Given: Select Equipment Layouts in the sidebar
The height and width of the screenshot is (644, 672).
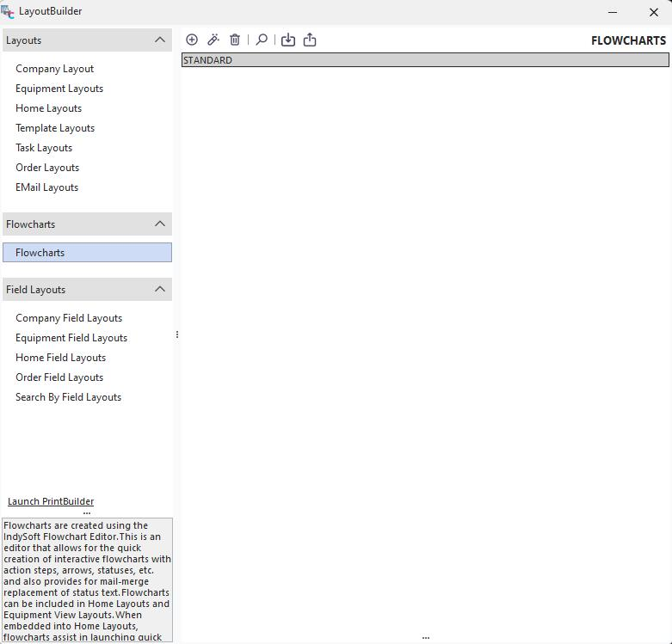Looking at the screenshot, I should [x=59, y=89].
